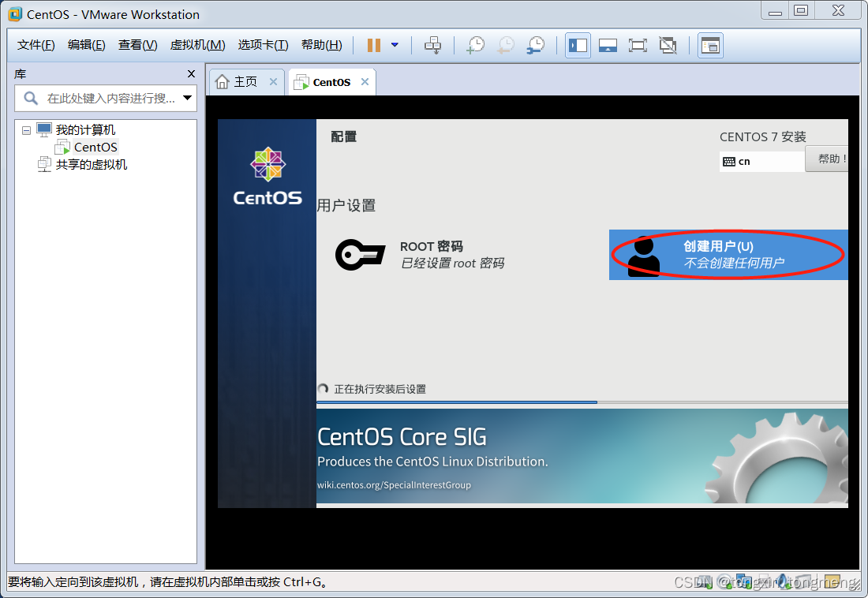Click the CENTOS 7 安装 title text
The width and height of the screenshot is (868, 598).
tap(763, 136)
